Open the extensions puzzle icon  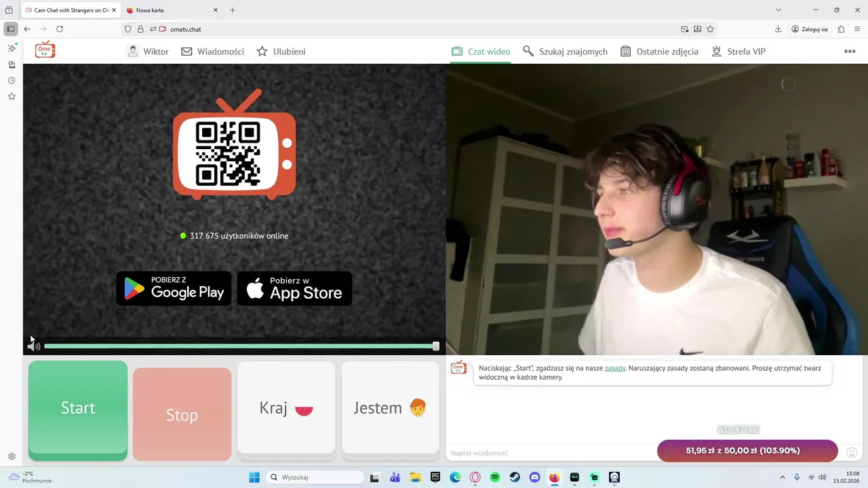842,29
